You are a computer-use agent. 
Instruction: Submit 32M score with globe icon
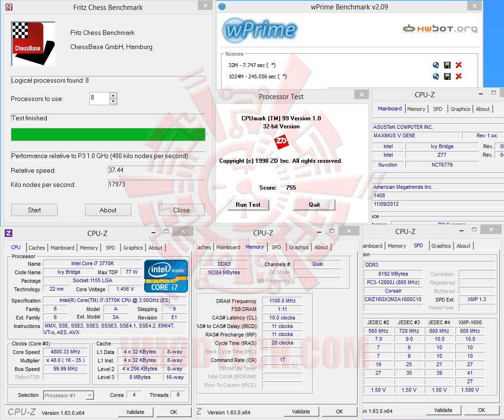click(x=436, y=65)
